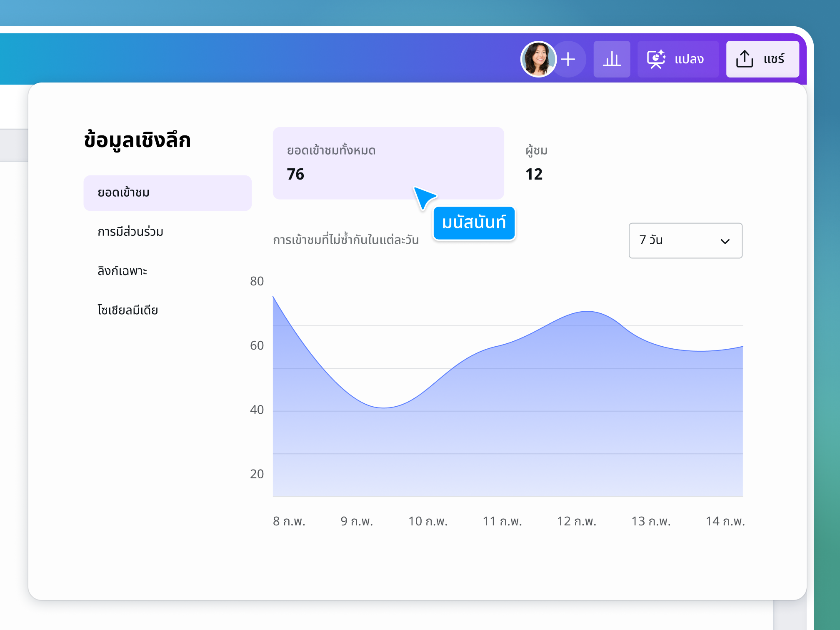Open the analytics bar chart icon
The height and width of the screenshot is (630, 840).
[612, 59]
